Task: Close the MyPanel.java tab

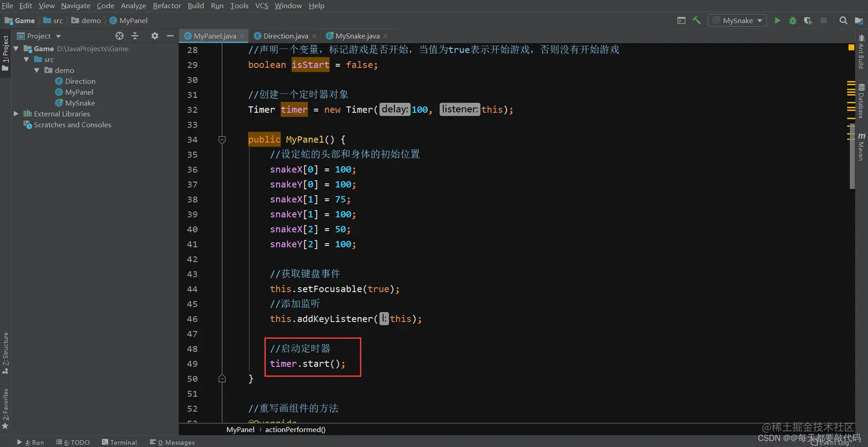Action: click(242, 36)
